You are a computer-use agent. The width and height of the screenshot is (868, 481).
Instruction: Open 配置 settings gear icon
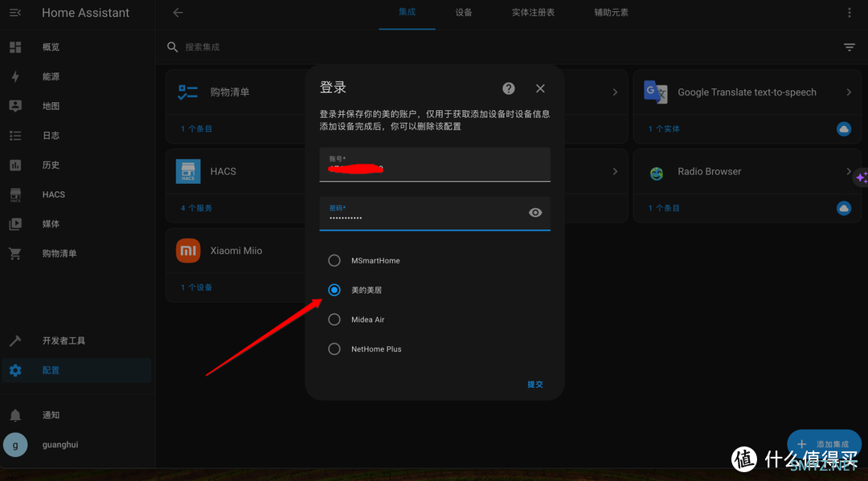15,370
